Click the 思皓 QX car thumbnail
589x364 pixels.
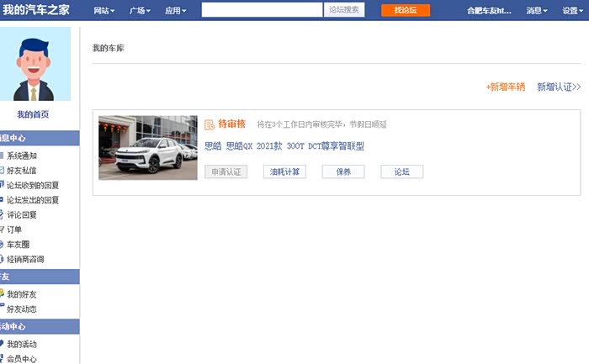click(148, 148)
